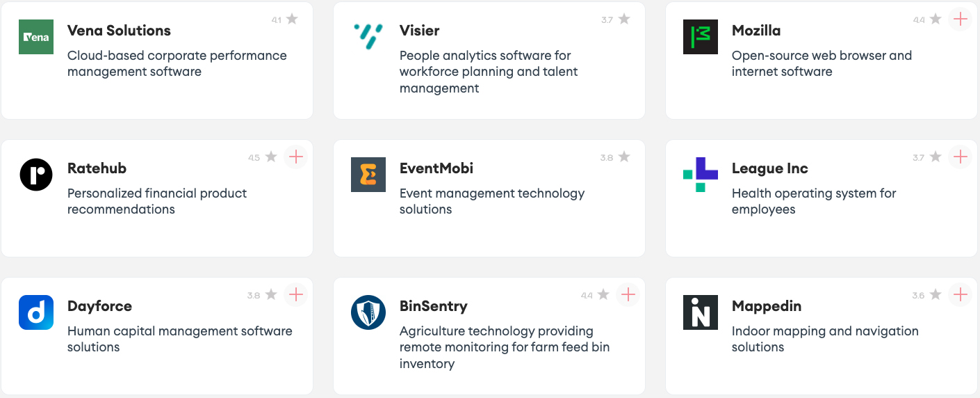The height and width of the screenshot is (398, 980).
Task: Click the star rating on Visier
Action: click(x=616, y=19)
